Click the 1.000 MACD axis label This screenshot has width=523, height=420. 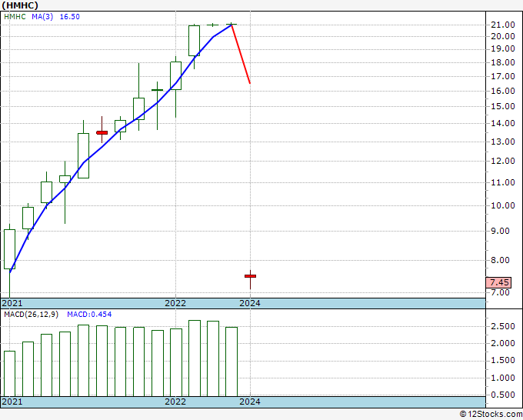(503, 378)
